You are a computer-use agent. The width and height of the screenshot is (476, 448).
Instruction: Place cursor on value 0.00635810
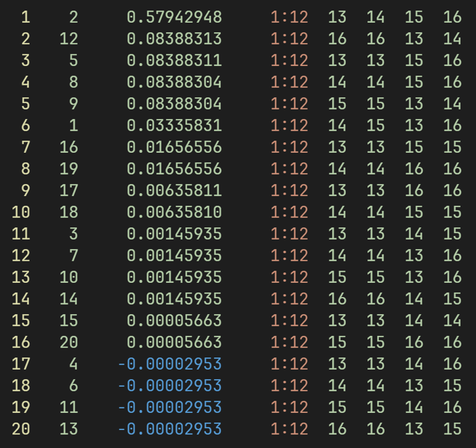tap(174, 212)
